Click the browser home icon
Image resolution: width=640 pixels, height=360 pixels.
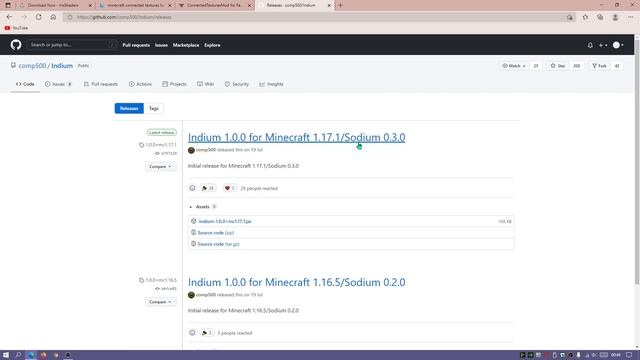coord(53,17)
